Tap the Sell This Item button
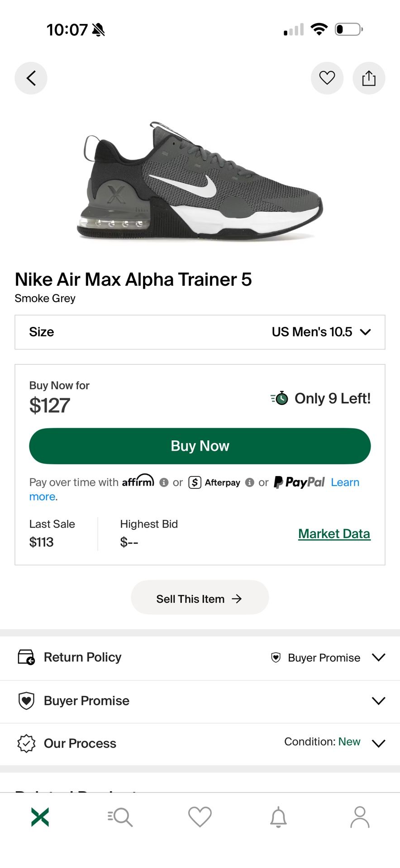The image size is (400, 868). tap(200, 599)
